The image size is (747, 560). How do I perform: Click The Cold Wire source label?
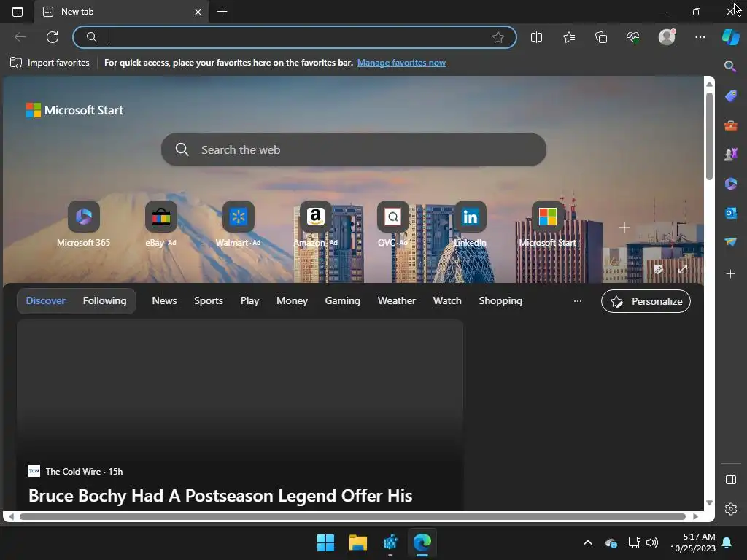pos(74,472)
